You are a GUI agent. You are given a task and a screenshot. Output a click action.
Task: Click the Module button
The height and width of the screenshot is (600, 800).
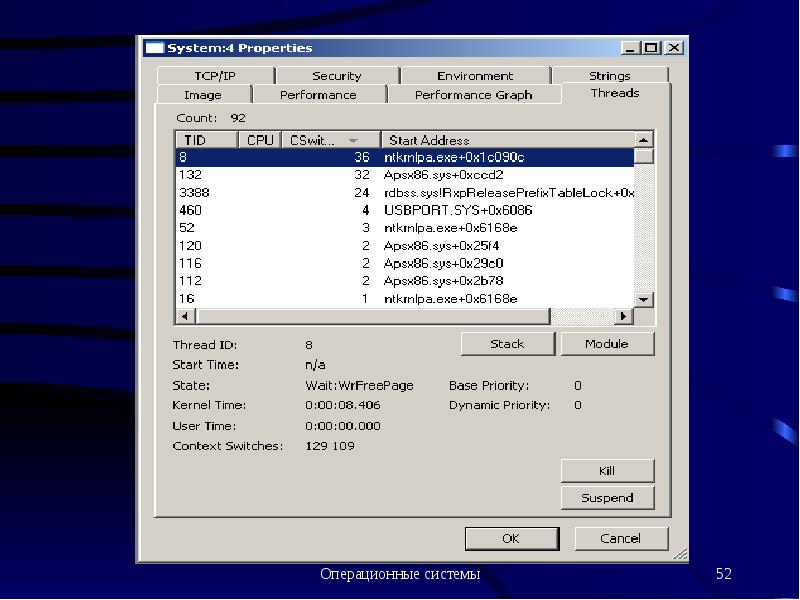[607, 344]
